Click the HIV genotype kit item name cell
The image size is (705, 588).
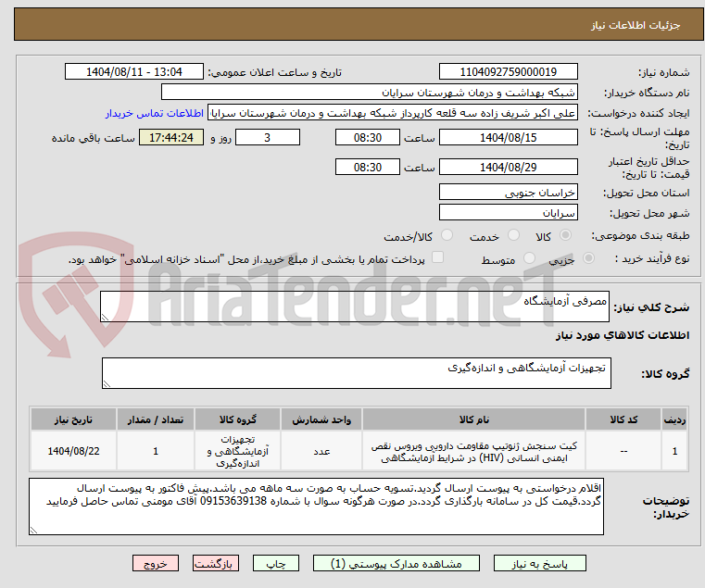[474, 451]
